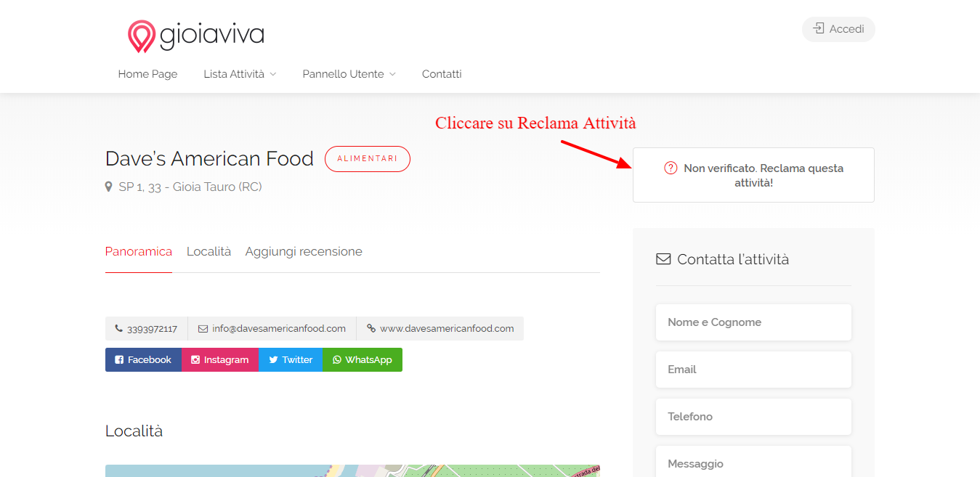Go to Contatti page
The width and height of the screenshot is (980, 477).
442,74
